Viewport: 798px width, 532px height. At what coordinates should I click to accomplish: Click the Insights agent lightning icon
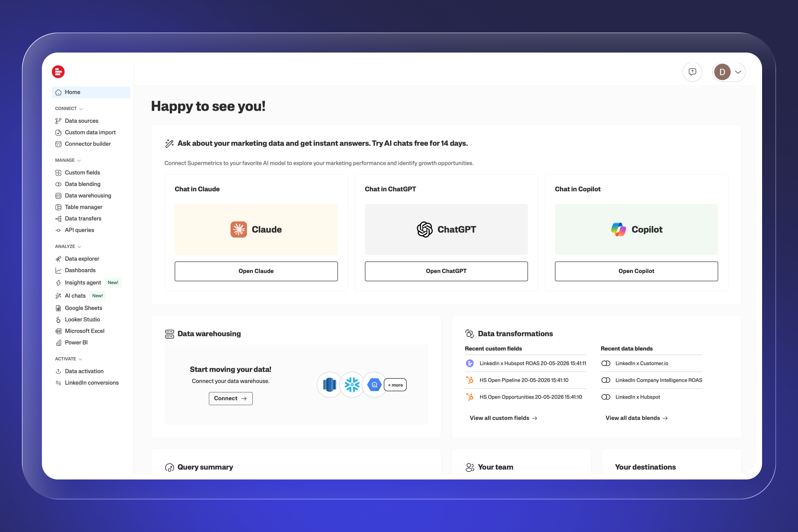59,283
